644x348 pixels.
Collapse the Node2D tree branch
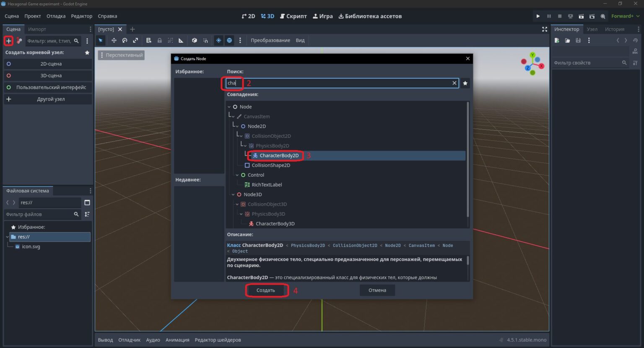tap(237, 126)
